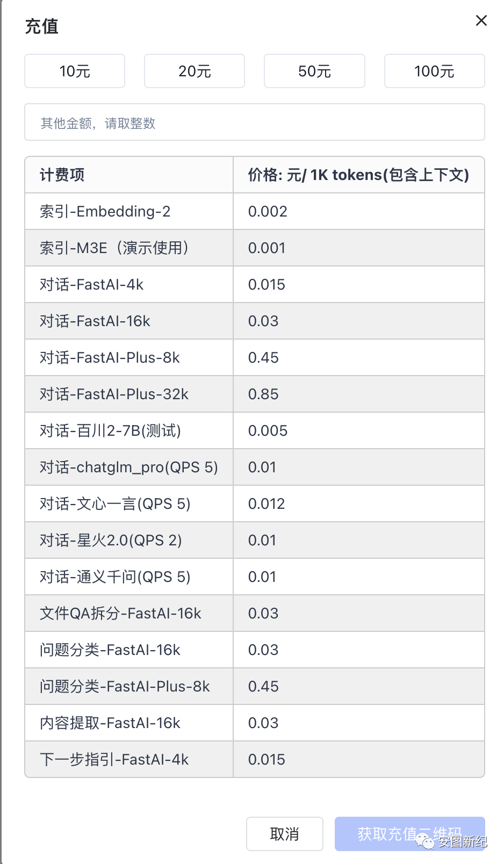
Task: Select the 100元 recharge amount
Action: (x=434, y=71)
